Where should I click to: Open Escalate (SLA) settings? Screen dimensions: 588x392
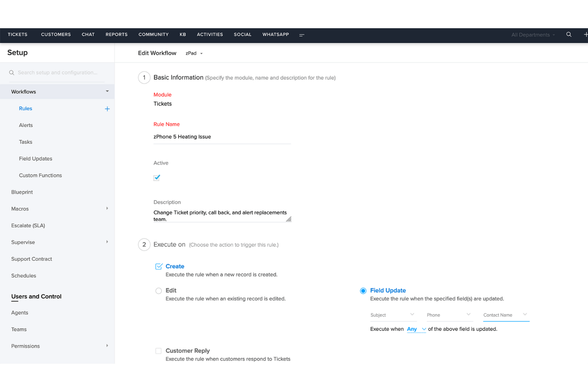pyautogui.click(x=28, y=226)
